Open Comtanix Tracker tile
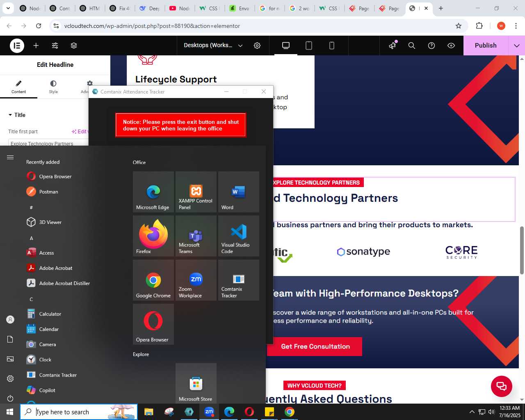525x420 pixels. [239, 280]
